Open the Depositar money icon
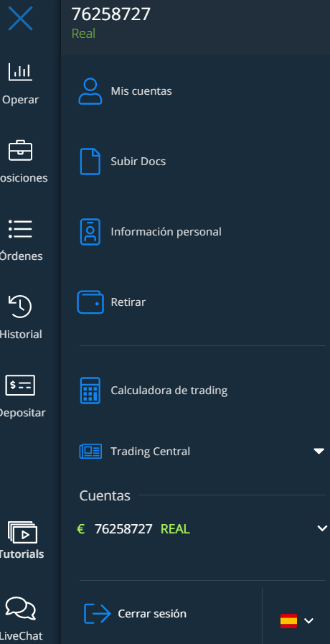 (x=20, y=386)
